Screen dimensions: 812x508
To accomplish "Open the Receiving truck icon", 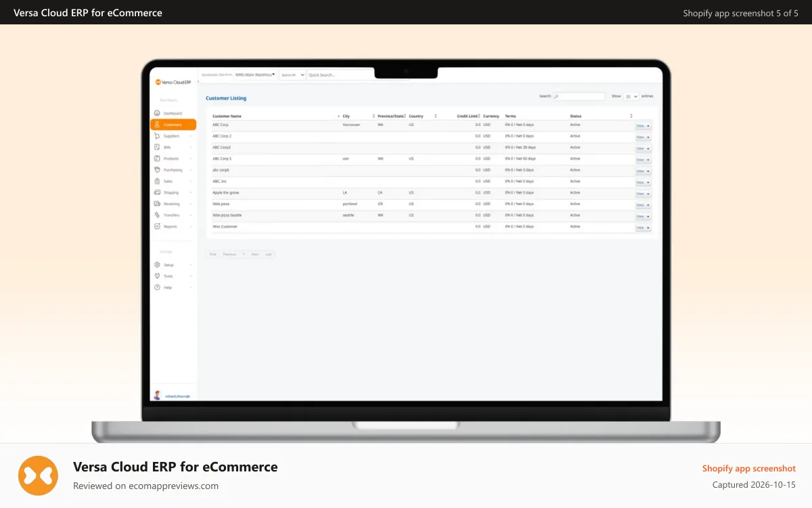I will 157,204.
